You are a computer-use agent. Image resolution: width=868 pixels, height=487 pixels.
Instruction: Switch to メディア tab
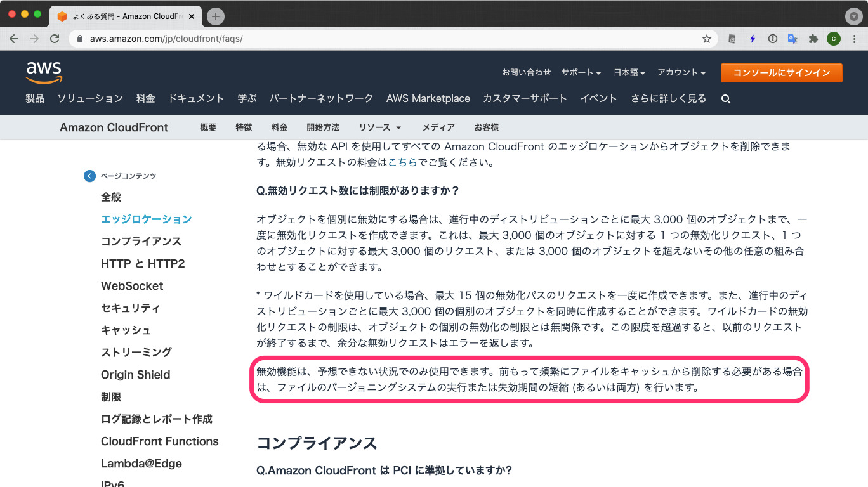pos(438,127)
